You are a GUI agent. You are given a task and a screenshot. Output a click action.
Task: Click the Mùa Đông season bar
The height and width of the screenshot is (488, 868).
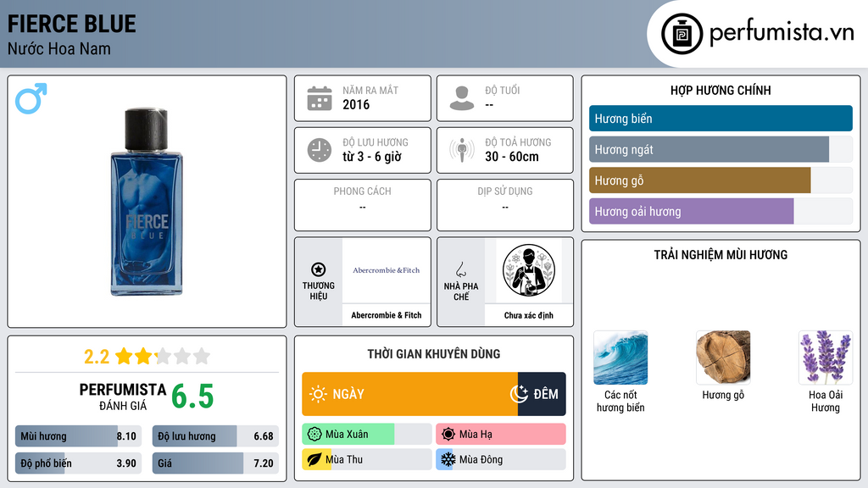point(501,459)
